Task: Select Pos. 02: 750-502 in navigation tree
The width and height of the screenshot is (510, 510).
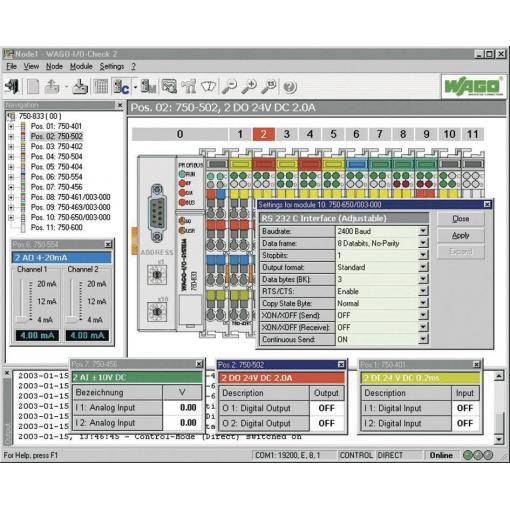Action: [57, 136]
